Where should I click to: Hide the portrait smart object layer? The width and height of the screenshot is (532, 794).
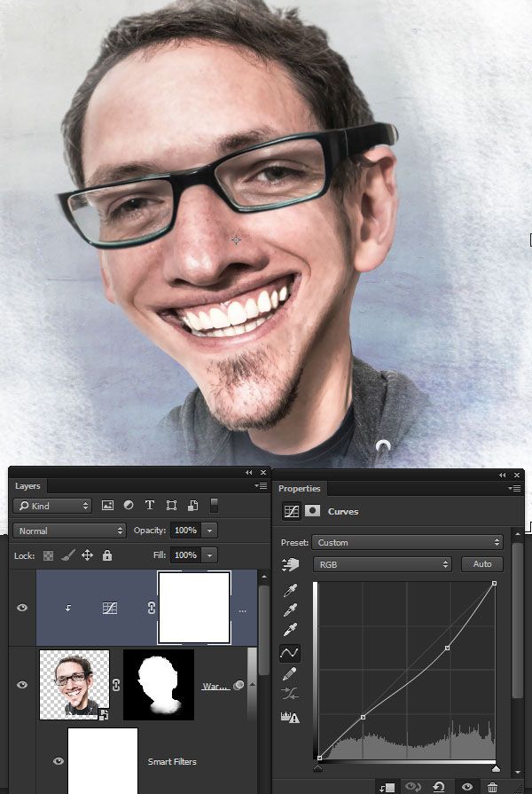[x=22, y=685]
